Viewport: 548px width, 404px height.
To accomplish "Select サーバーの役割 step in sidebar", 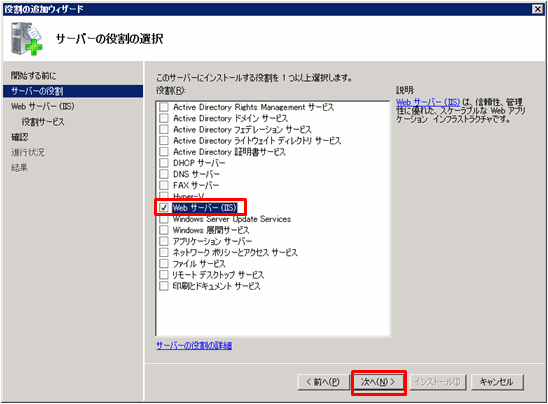I will (x=73, y=91).
